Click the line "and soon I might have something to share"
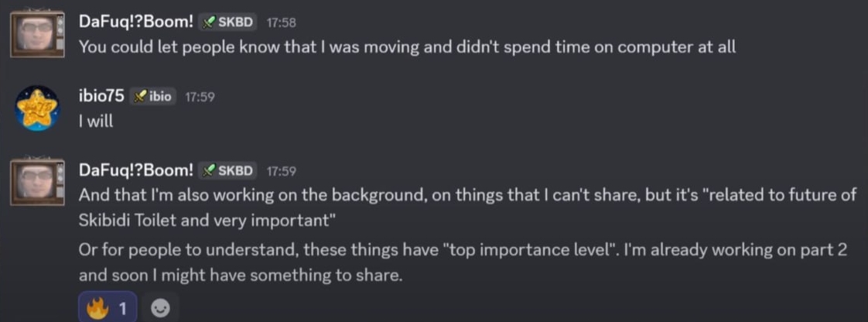The width and height of the screenshot is (868, 322). point(241,275)
